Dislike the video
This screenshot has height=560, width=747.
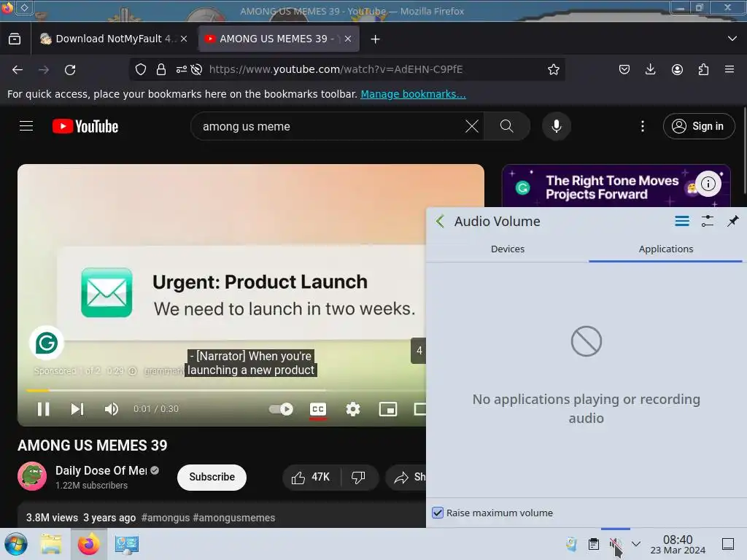click(x=359, y=477)
